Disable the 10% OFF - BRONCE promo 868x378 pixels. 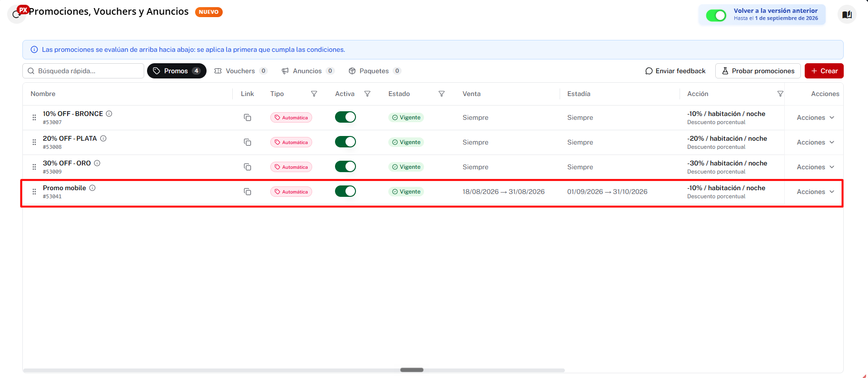coord(345,117)
